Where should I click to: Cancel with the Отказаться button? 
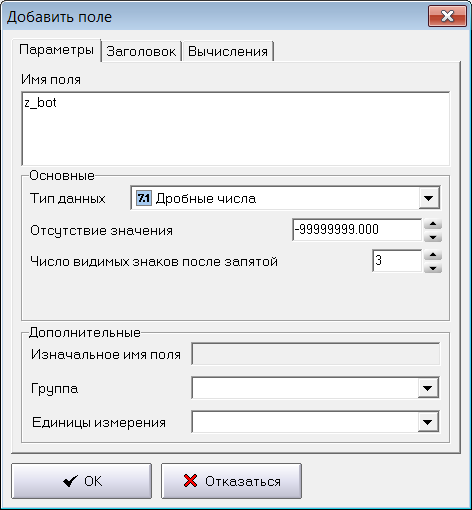coord(231,481)
